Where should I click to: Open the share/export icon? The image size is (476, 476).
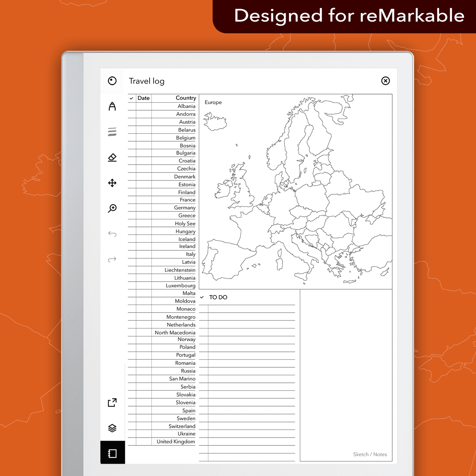112,402
